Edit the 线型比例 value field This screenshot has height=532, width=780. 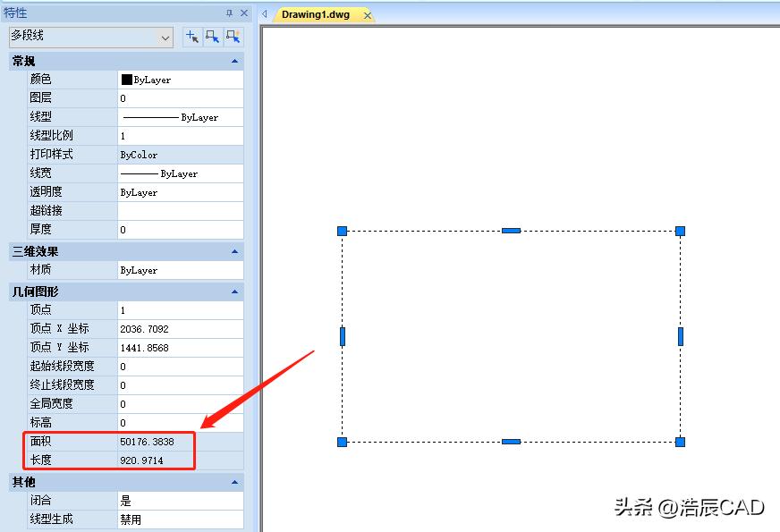[x=179, y=135]
